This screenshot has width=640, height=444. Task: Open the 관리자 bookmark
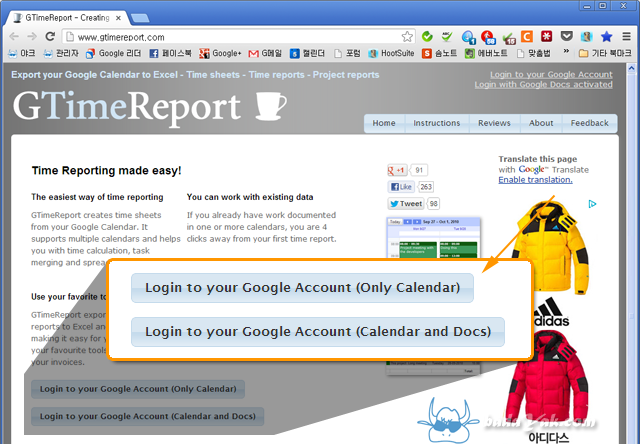pyautogui.click(x=61, y=53)
